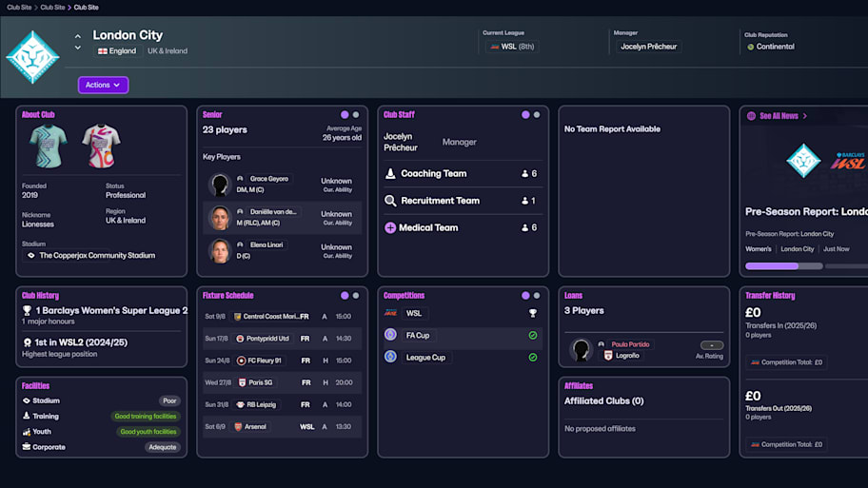Switch Senior panel to second page dot

[x=357, y=115]
